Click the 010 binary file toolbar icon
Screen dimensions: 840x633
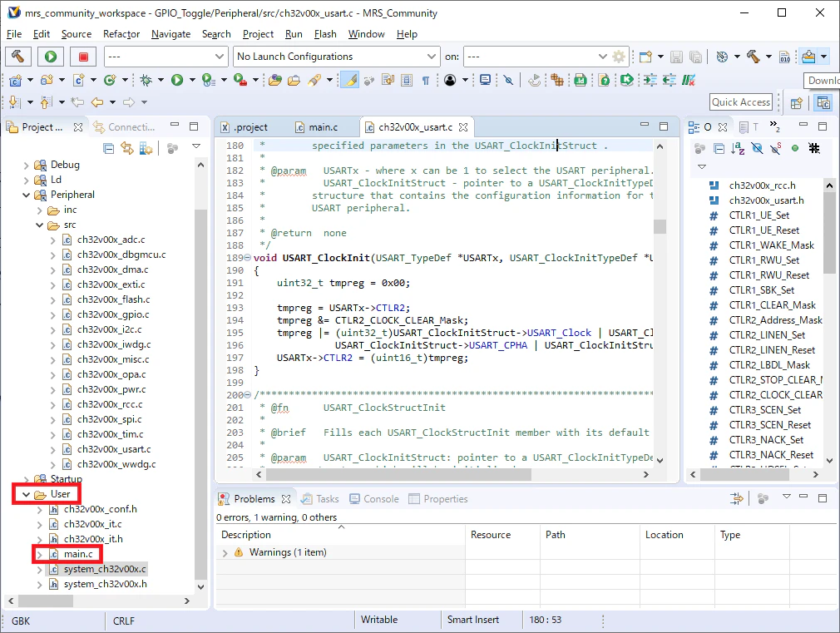[x=784, y=57]
